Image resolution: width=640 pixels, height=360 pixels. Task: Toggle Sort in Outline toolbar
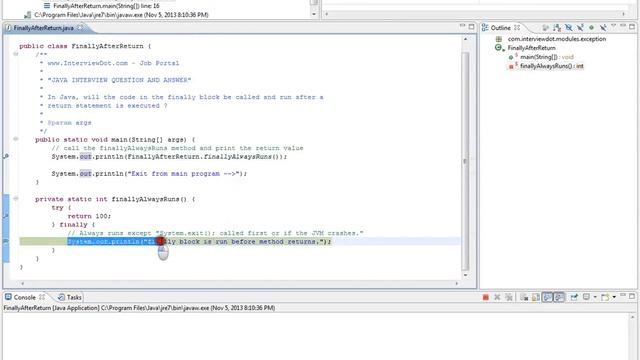(557, 28)
